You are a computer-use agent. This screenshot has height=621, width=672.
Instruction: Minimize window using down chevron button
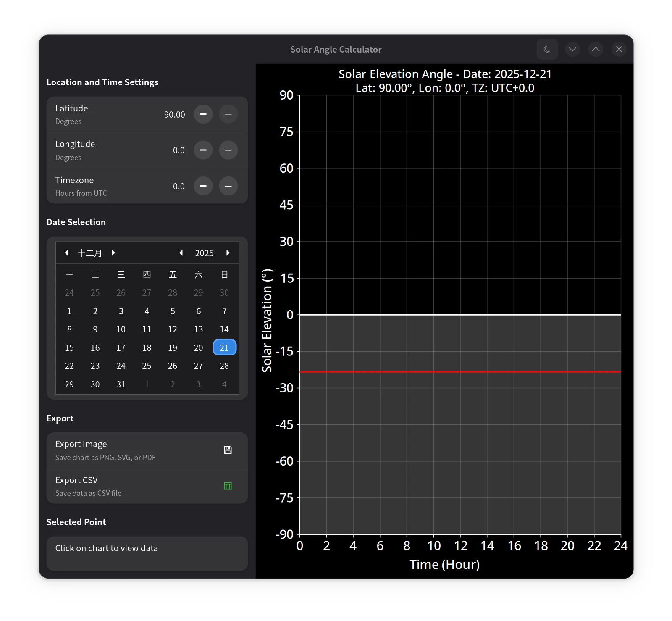pyautogui.click(x=572, y=49)
